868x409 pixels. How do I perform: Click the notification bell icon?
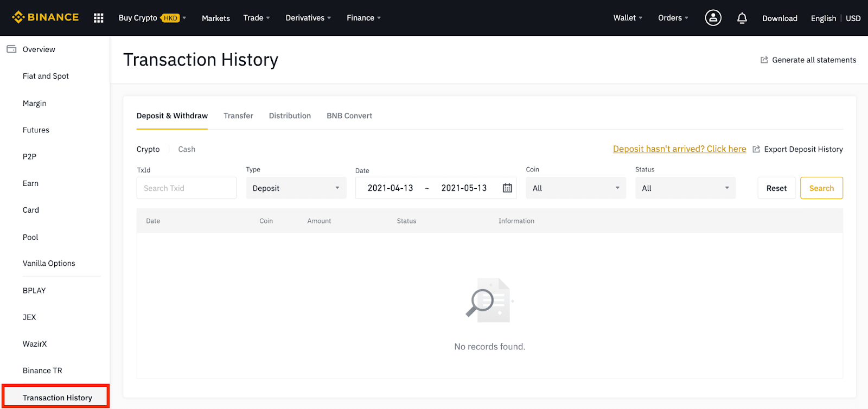click(742, 18)
